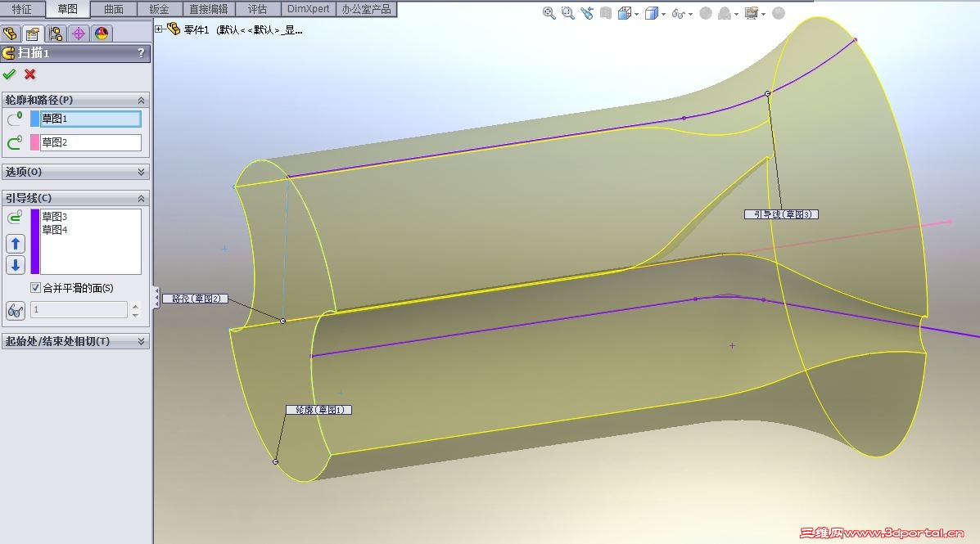980x544 pixels.
Task: Switch to the DimXpert tab
Action: click(308, 9)
